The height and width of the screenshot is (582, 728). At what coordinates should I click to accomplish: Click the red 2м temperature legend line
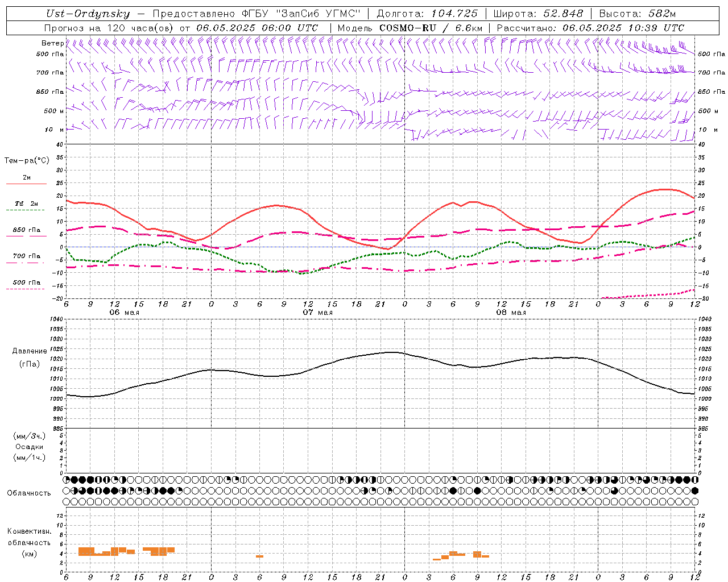[26, 184]
